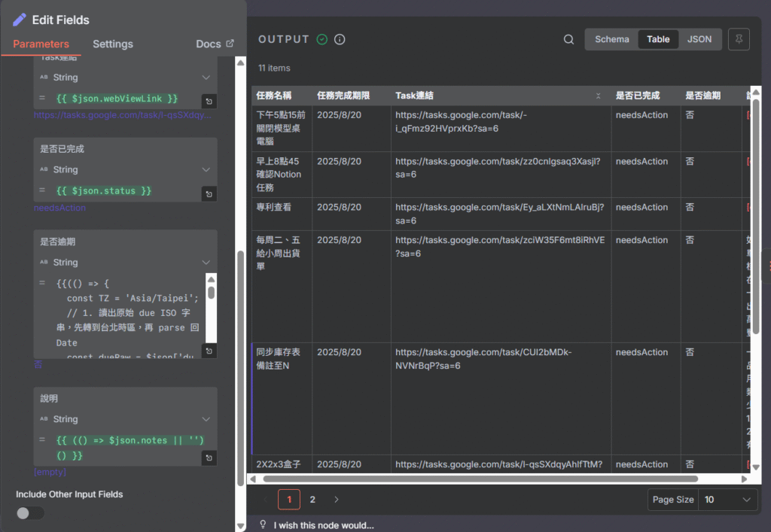This screenshot has height=532, width=771.
Task: Pin the output data
Action: click(x=739, y=39)
